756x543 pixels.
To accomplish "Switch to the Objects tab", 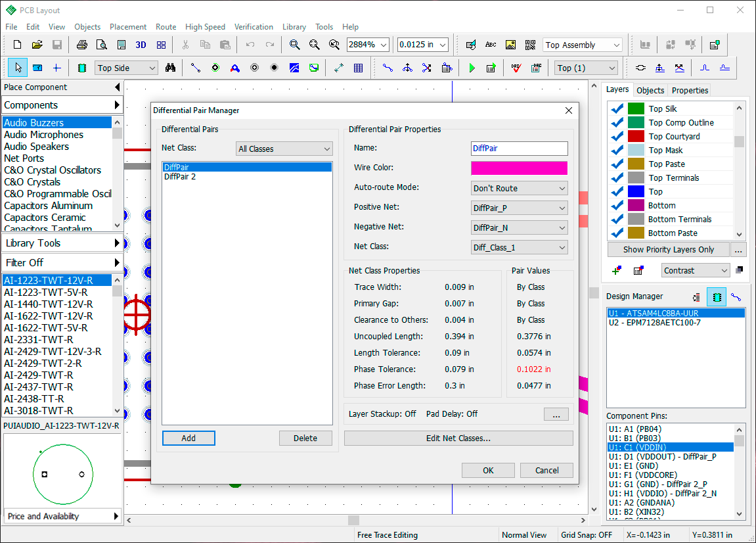I will click(650, 90).
